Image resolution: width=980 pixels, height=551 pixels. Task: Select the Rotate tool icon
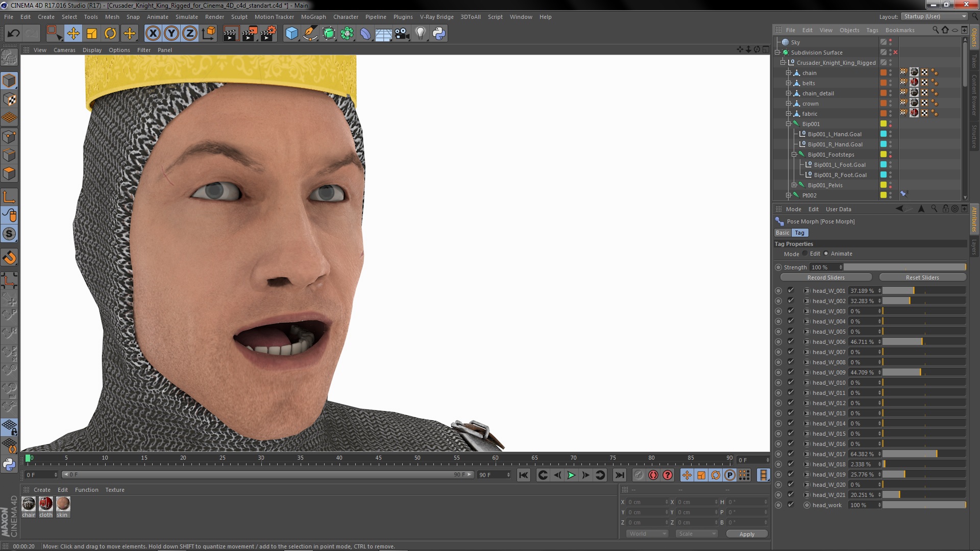[x=110, y=34]
